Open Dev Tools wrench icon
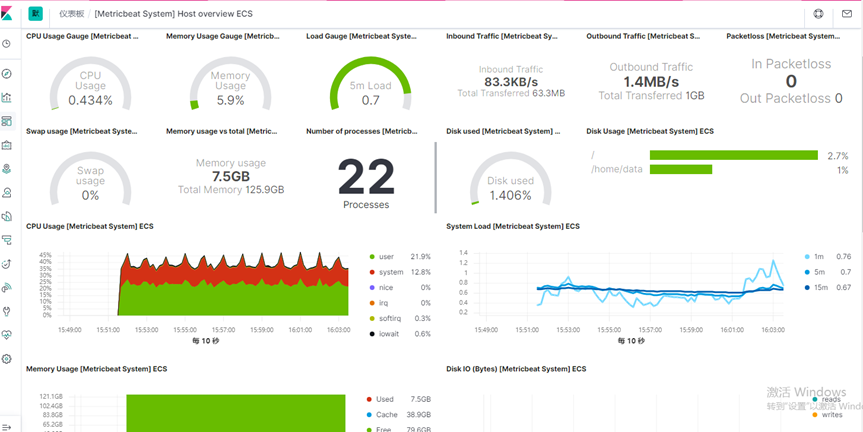863x432 pixels. [x=7, y=311]
